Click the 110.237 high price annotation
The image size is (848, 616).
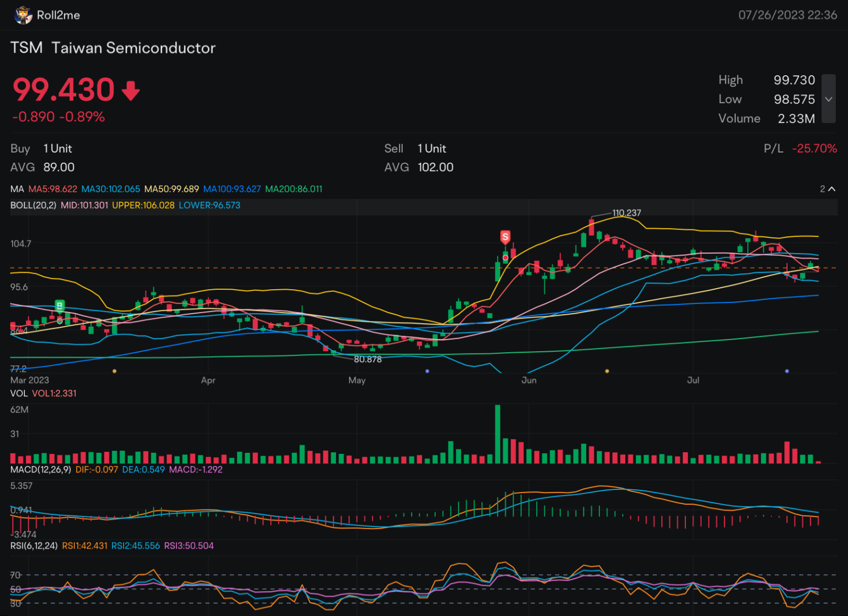click(x=626, y=213)
